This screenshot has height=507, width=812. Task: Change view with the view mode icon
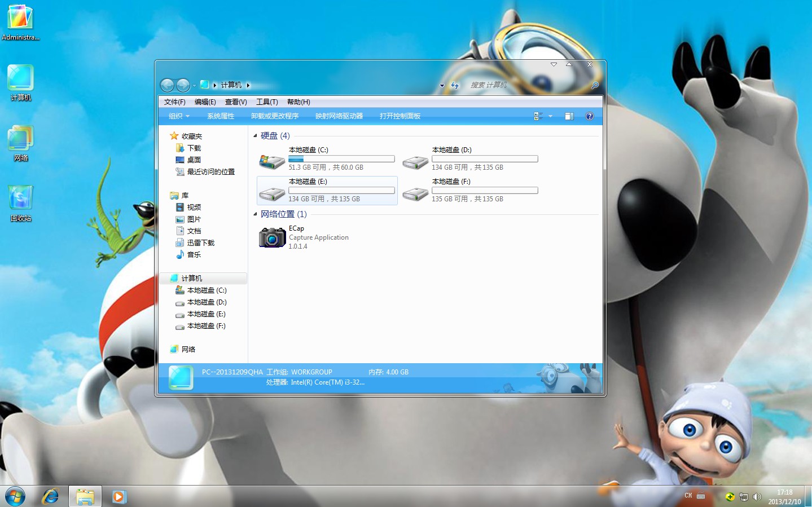click(538, 116)
